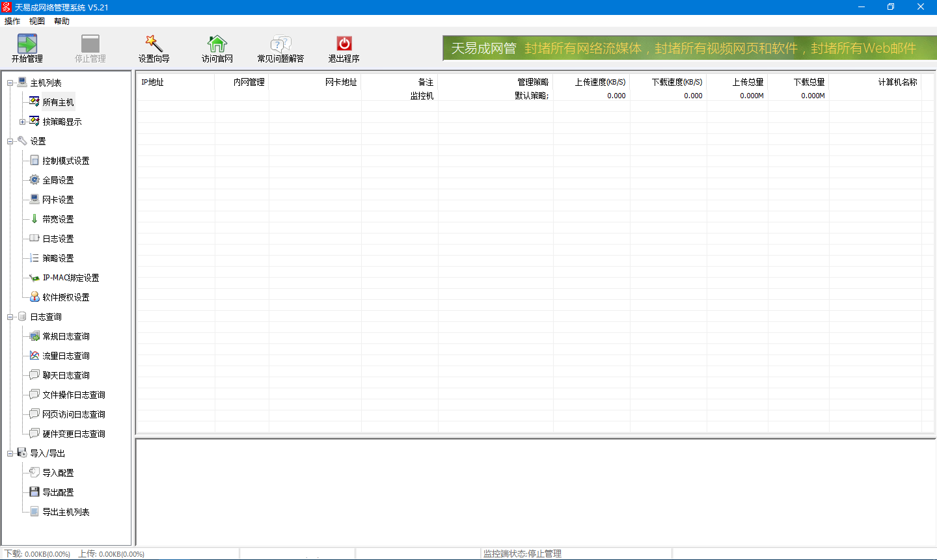Click the 导出主机列表 icon
This screenshot has height=560, width=937.
[34, 511]
